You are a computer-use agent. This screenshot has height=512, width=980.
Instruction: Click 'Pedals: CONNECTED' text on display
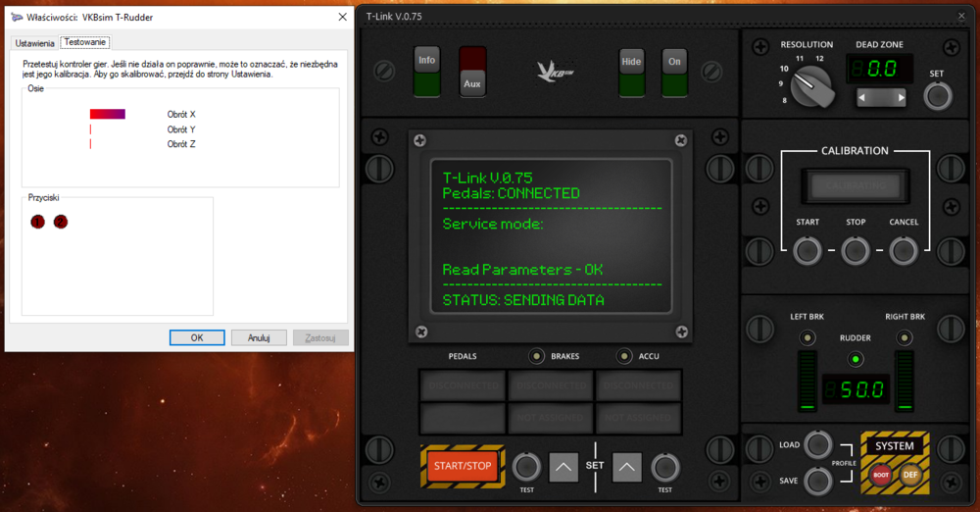pyautogui.click(x=512, y=193)
